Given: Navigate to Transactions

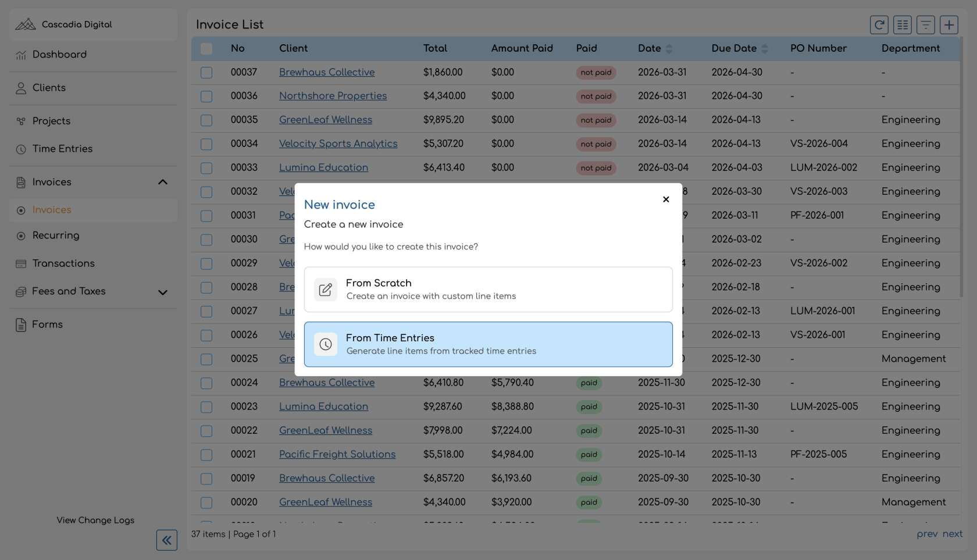Looking at the screenshot, I should [x=93, y=263].
